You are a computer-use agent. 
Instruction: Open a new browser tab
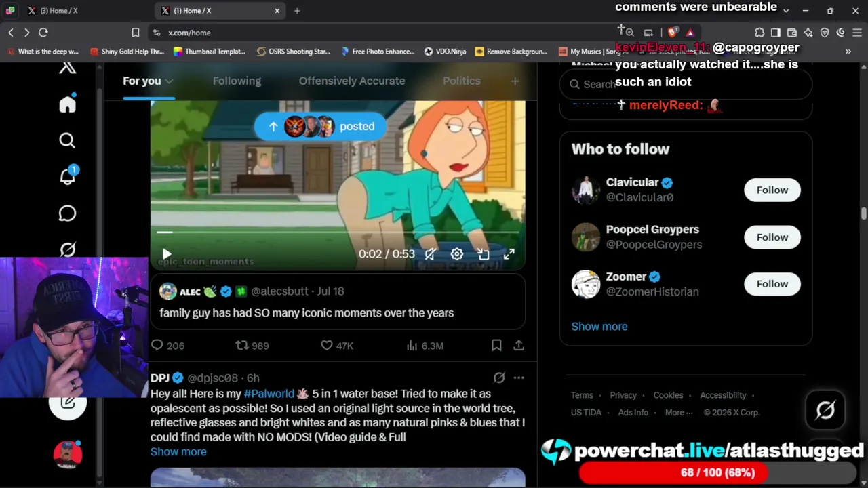coord(297,11)
